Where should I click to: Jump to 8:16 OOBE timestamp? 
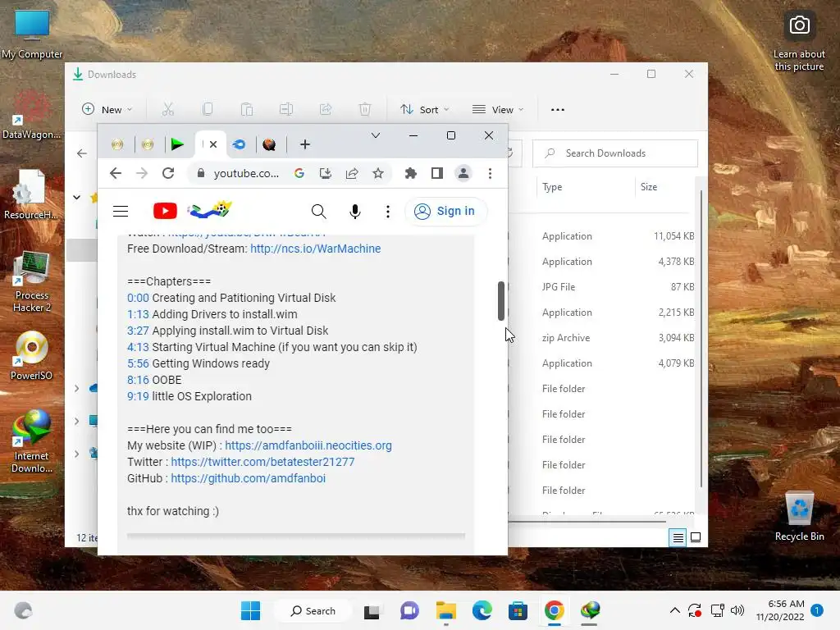pyautogui.click(x=138, y=380)
